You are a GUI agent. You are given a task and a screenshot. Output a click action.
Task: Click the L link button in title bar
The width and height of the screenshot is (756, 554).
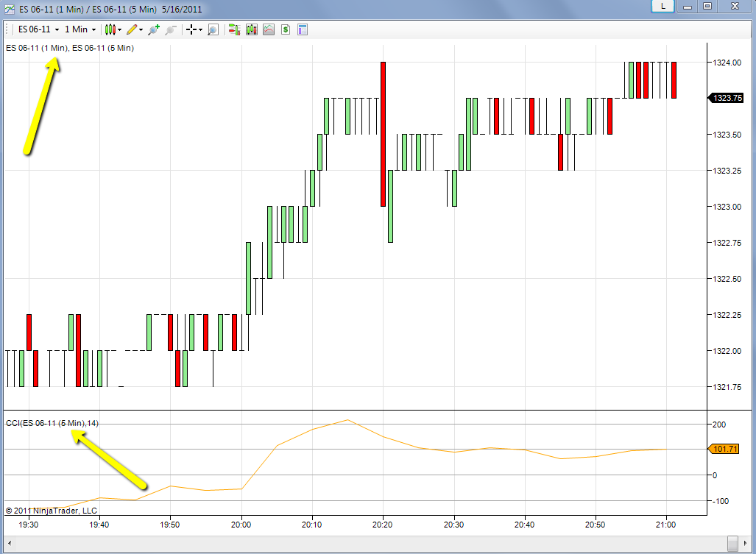663,7
